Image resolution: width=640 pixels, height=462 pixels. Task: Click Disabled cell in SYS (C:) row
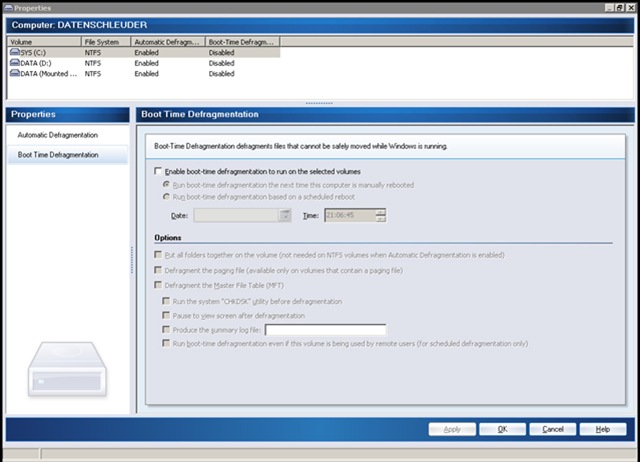[221, 52]
